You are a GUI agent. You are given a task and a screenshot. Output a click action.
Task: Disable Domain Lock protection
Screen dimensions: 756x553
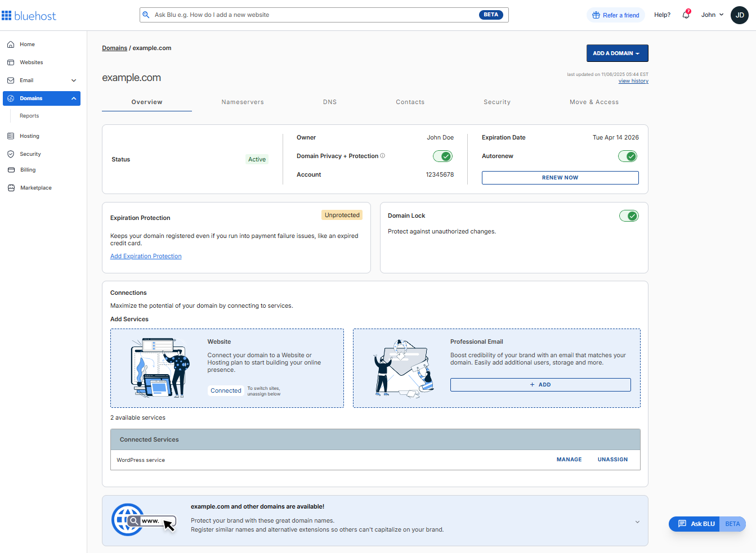click(x=629, y=215)
